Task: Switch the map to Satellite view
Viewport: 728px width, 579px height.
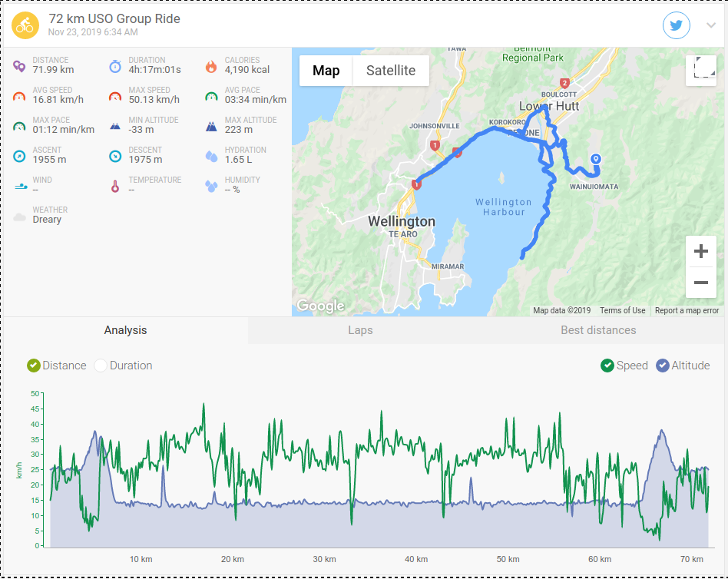Action: point(391,71)
